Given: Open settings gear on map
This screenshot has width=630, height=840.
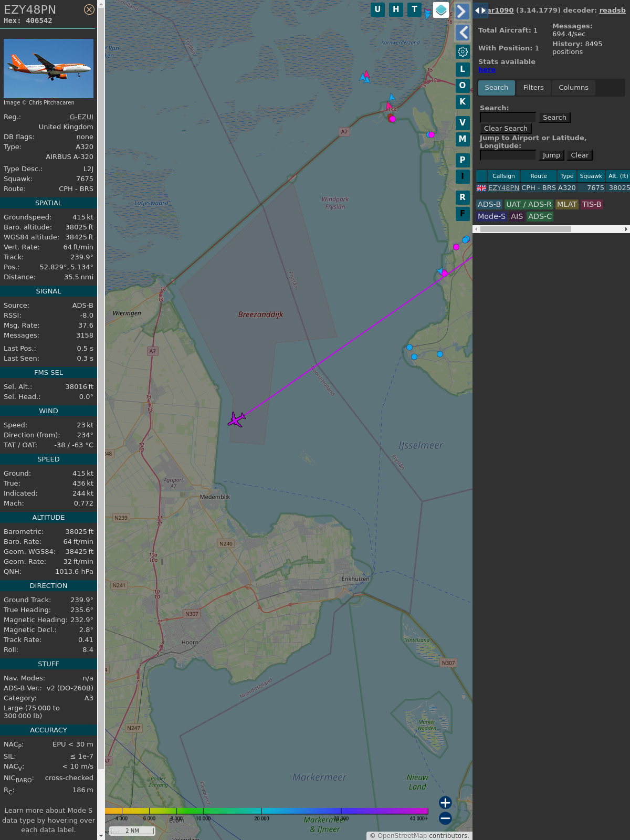Looking at the screenshot, I should pyautogui.click(x=463, y=51).
